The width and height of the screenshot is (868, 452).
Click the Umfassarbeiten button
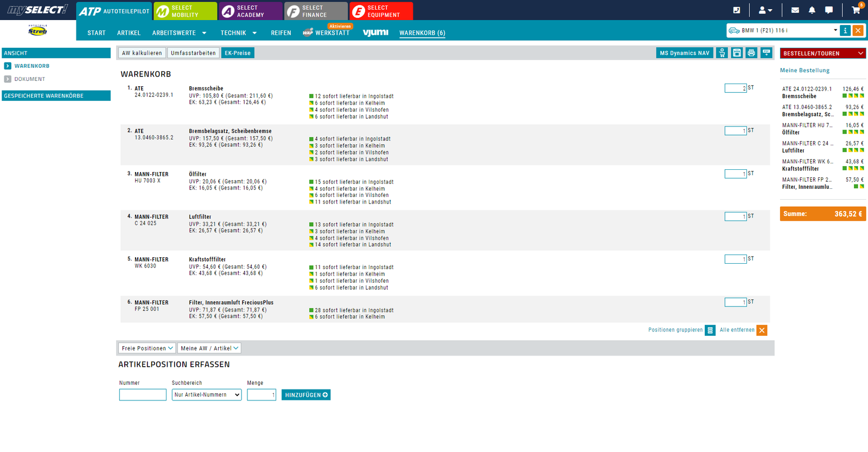click(193, 53)
